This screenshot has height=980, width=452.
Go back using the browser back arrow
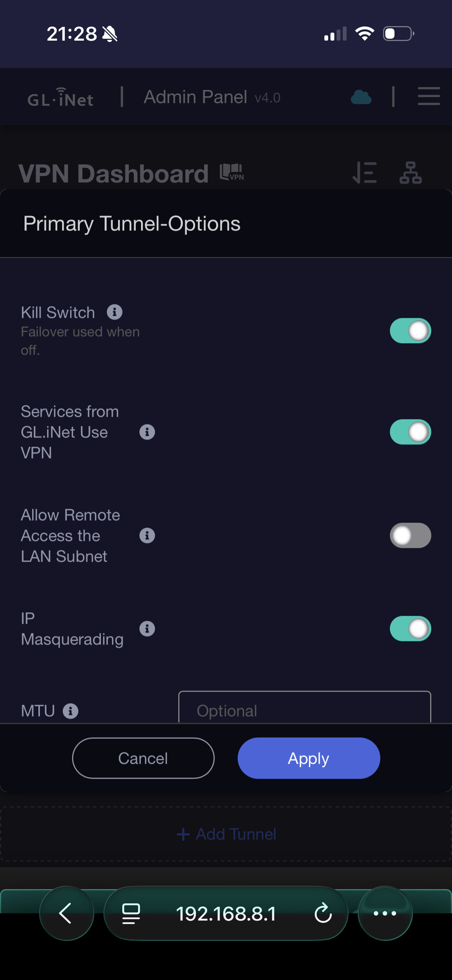point(66,913)
